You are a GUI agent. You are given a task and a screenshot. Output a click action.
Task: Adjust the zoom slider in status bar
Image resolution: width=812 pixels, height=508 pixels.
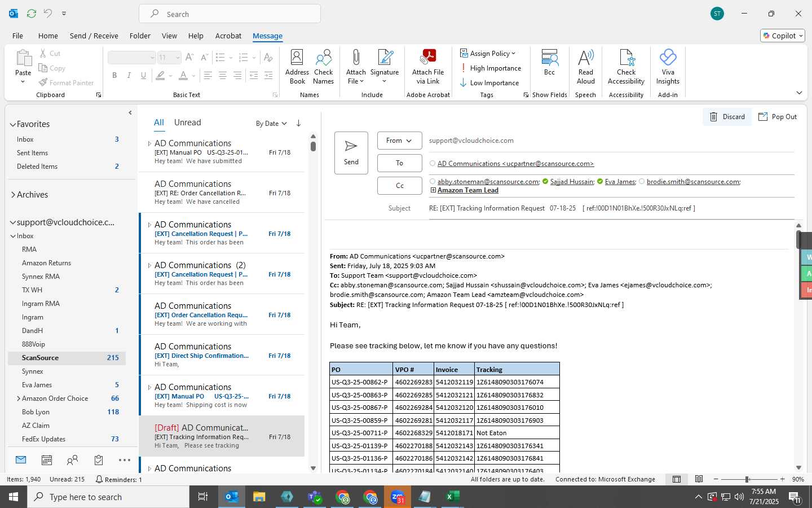coord(747,479)
